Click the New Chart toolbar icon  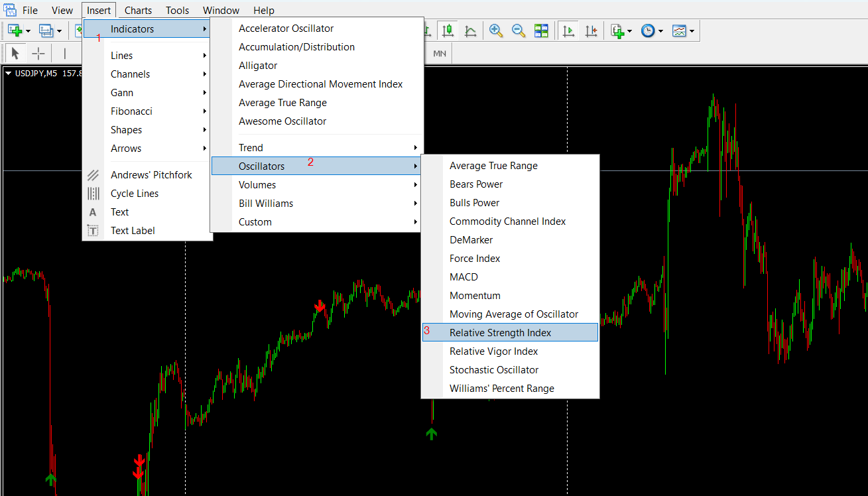pos(15,31)
